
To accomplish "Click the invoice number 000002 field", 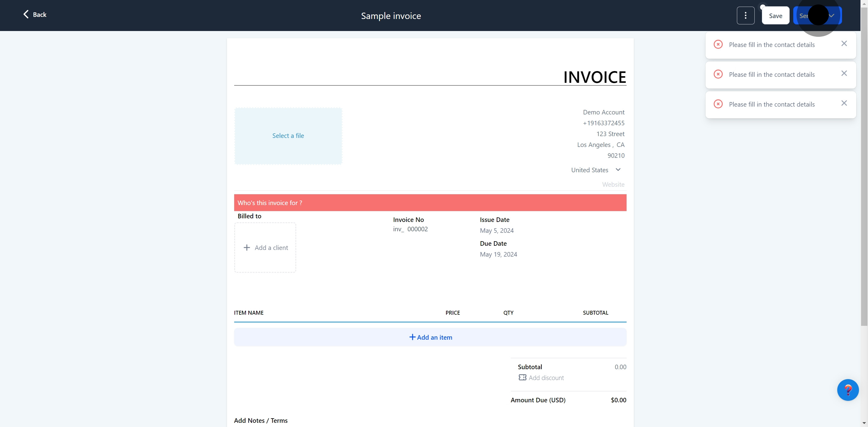I will [x=417, y=229].
